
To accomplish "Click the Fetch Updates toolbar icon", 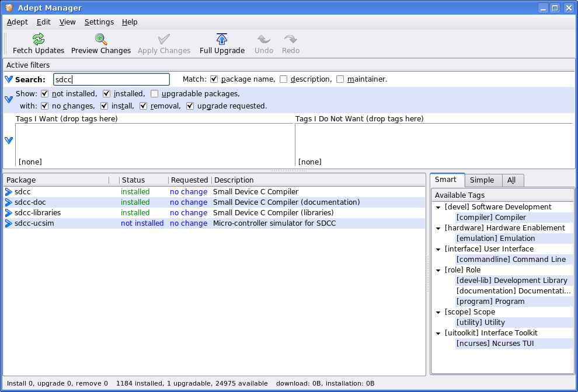I will pos(39,40).
